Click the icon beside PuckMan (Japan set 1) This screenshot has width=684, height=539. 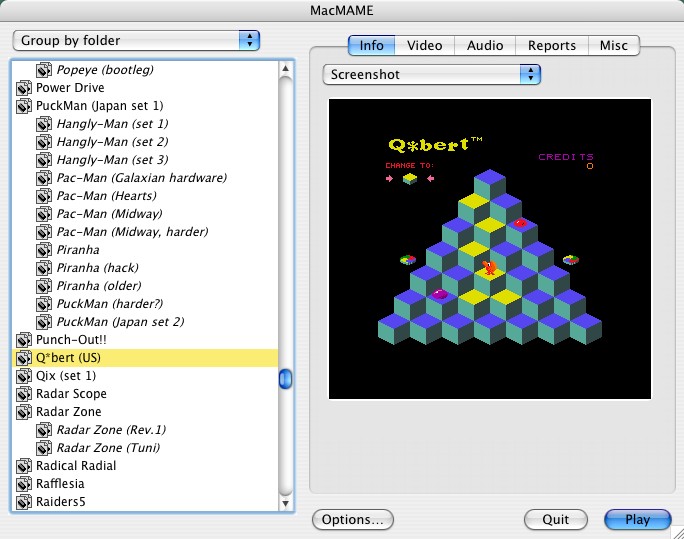24,106
